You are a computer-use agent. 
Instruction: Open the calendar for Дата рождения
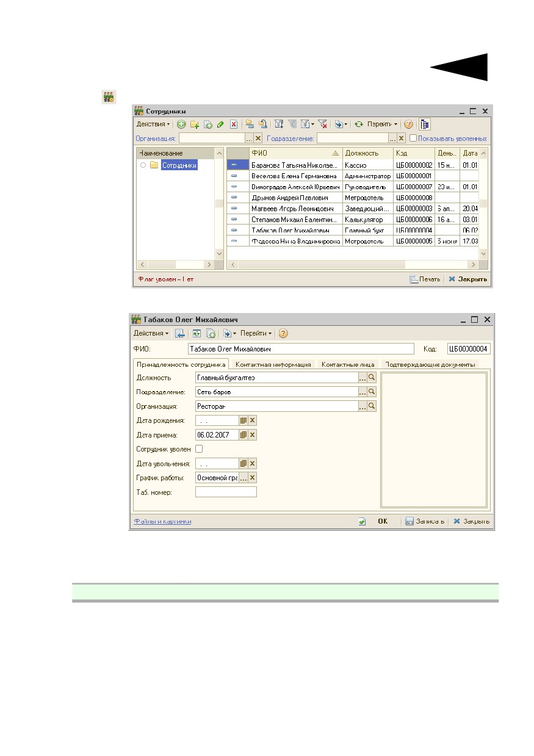point(243,420)
